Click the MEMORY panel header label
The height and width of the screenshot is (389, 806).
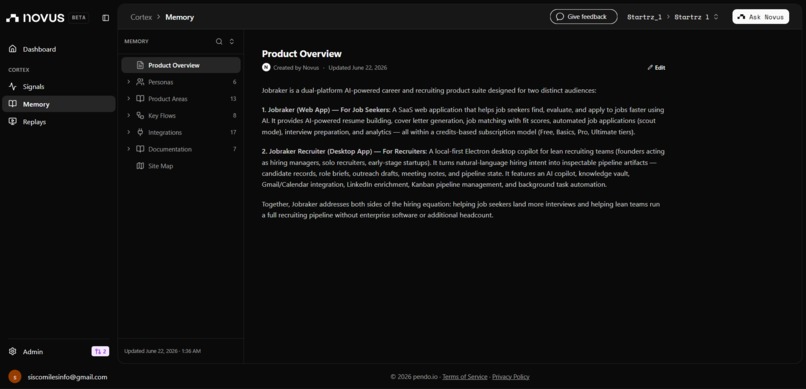pyautogui.click(x=136, y=42)
